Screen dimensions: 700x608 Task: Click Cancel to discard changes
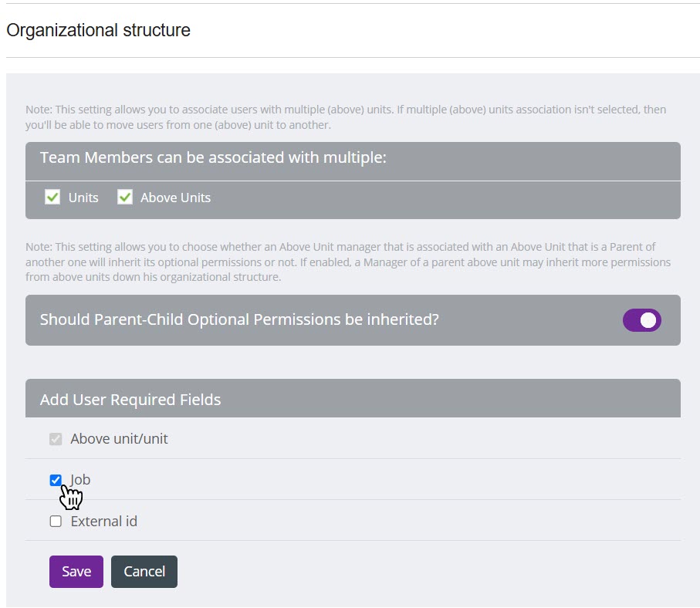point(144,572)
